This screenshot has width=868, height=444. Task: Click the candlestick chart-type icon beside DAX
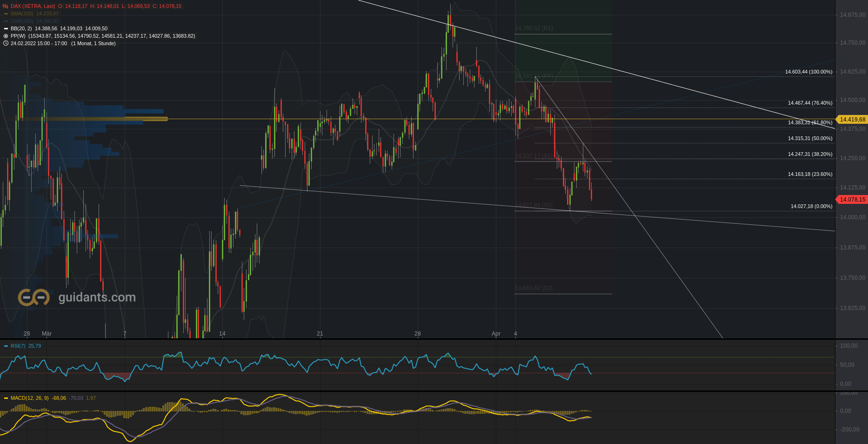(x=6, y=6)
